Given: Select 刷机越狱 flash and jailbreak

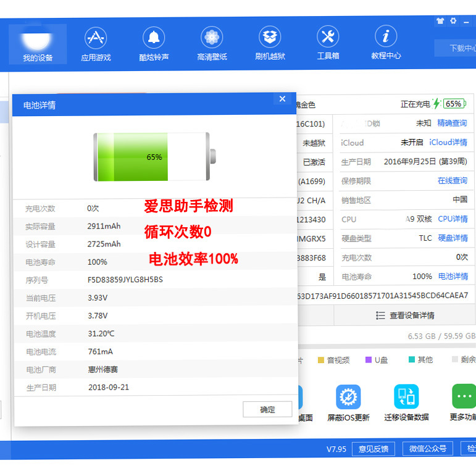Looking at the screenshot, I should (x=270, y=44).
